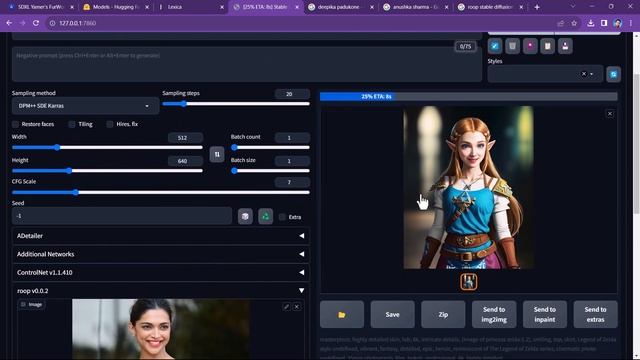Open browser downloads icon
Screen dimensions: 640x360
(591, 23)
